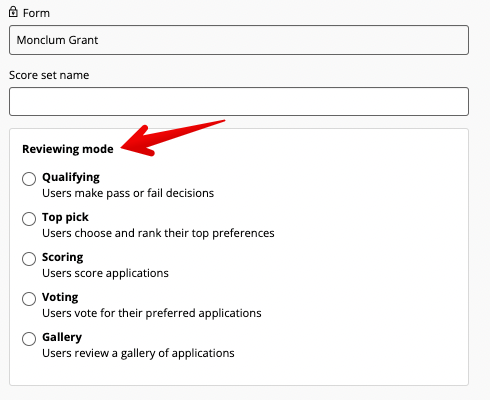Click the Monclum Grant form field
This screenshot has height=400, width=490.
click(x=239, y=40)
